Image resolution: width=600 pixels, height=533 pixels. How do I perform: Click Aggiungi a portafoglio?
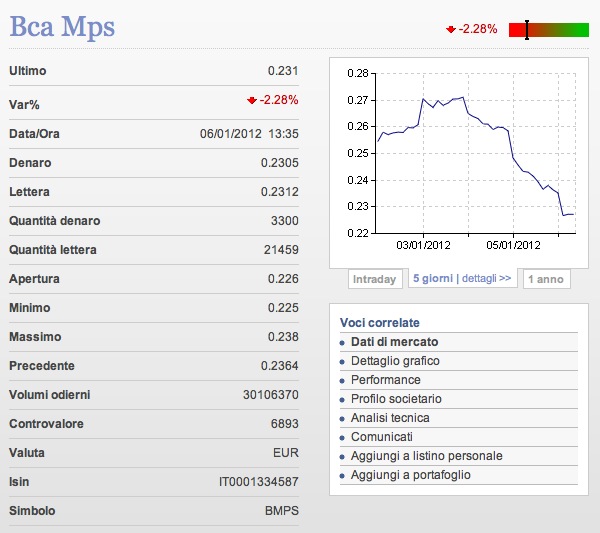click(410, 475)
